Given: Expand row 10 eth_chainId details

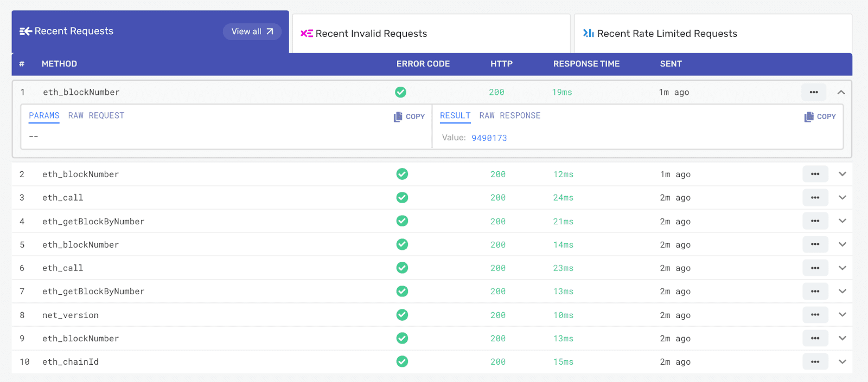Looking at the screenshot, I should tap(842, 361).
